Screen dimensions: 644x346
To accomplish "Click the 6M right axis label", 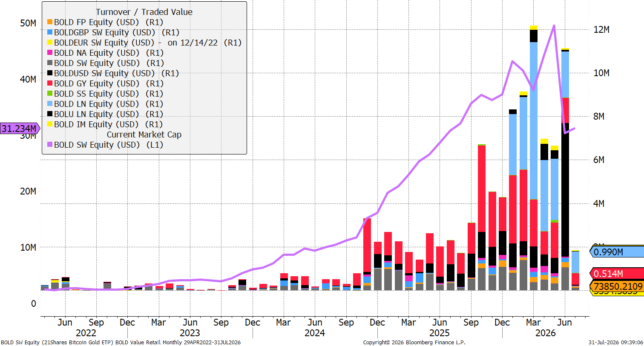I will tap(599, 160).
